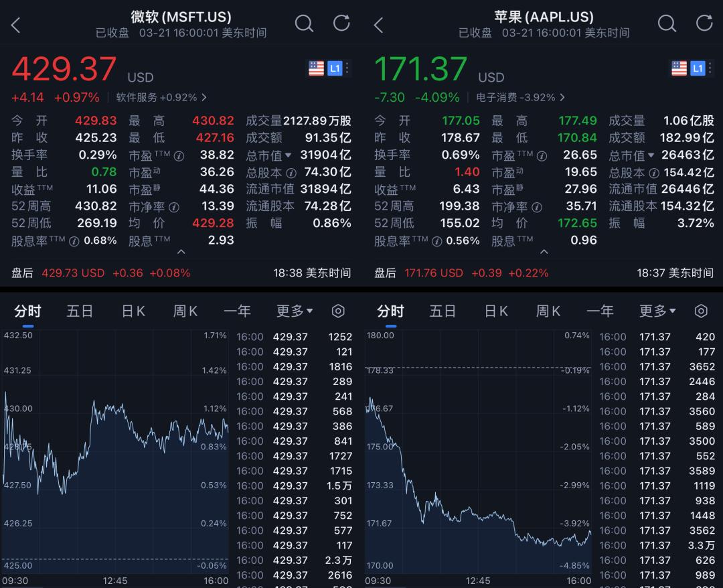The height and width of the screenshot is (588, 723).
Task: Open MSFT chart settings hexagon icon
Action: click(338, 311)
